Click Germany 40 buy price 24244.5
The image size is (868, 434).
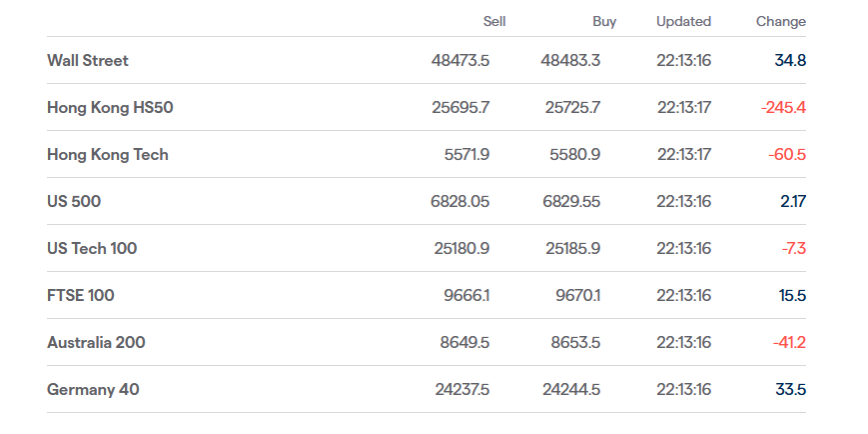point(570,390)
